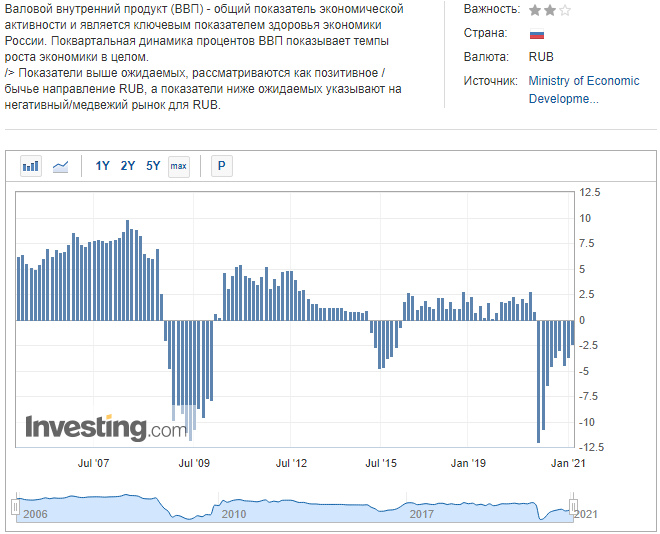
Task: Select the 1Y time range
Action: click(103, 166)
